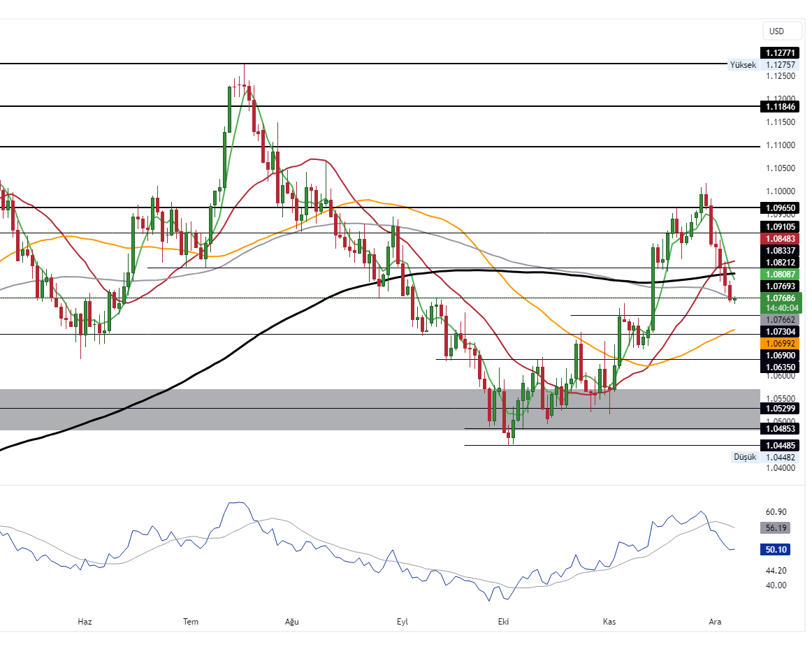Select the Eki label on time axis

click(502, 621)
